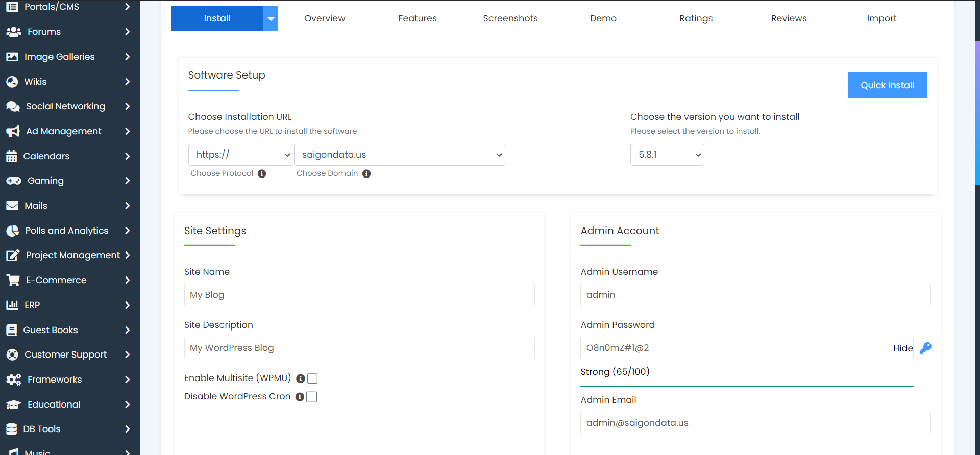
Task: Click the Project Management edit icon
Action: point(13,255)
